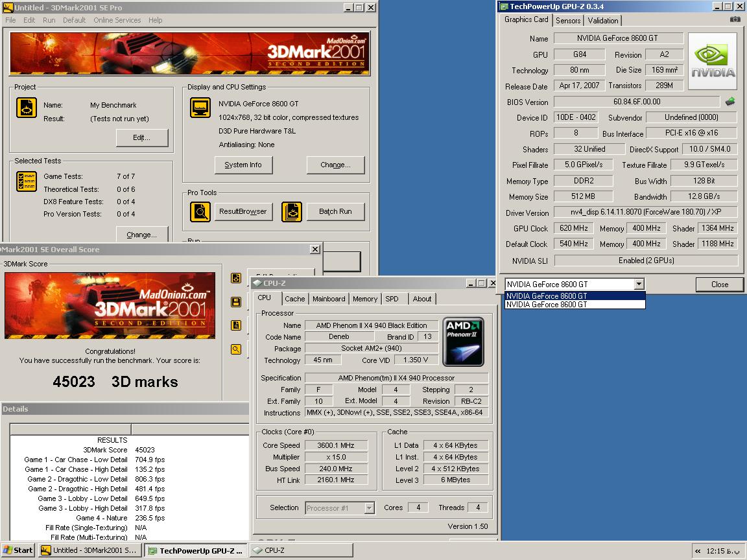Open the GPU selection dropdown arrow in GPU-Z
This screenshot has width=747, height=560.
pos(639,285)
